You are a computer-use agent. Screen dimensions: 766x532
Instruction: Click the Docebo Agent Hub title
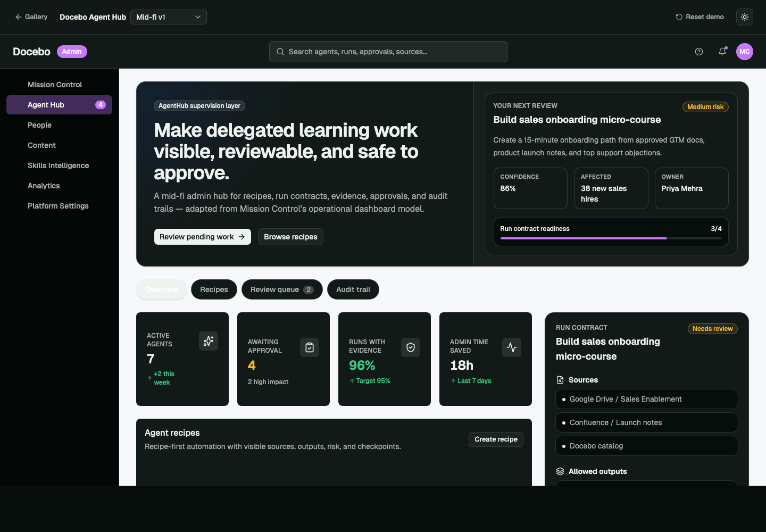[x=93, y=17]
